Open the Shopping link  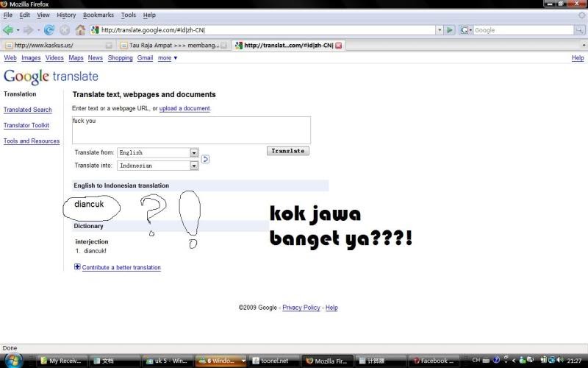120,58
